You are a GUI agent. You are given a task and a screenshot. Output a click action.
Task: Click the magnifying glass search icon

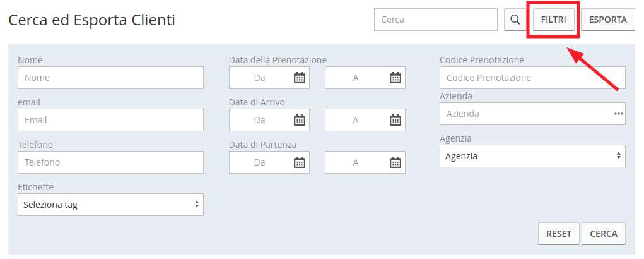(x=515, y=20)
